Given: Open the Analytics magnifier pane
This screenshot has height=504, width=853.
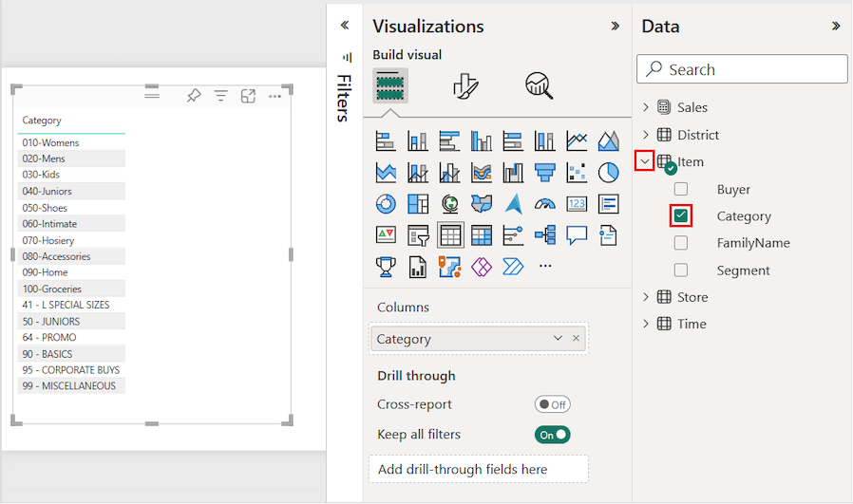Looking at the screenshot, I should click(539, 86).
